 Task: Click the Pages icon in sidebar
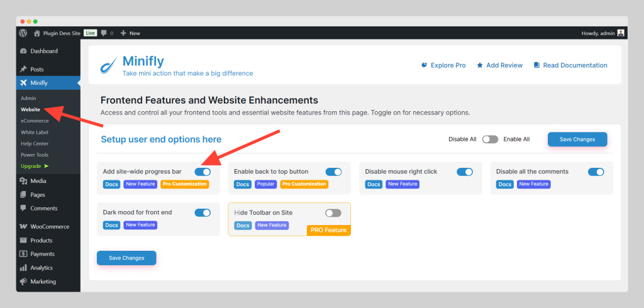tap(23, 195)
